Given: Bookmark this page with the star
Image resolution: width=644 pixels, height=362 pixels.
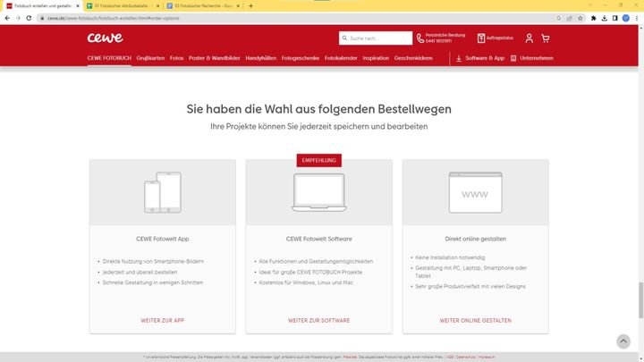Looking at the screenshot, I should (580, 18).
